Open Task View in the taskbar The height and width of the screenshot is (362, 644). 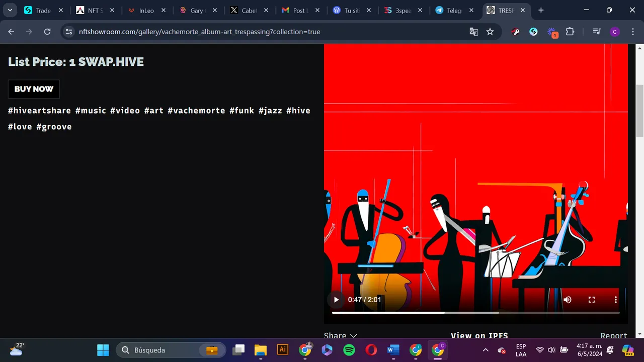point(238,350)
